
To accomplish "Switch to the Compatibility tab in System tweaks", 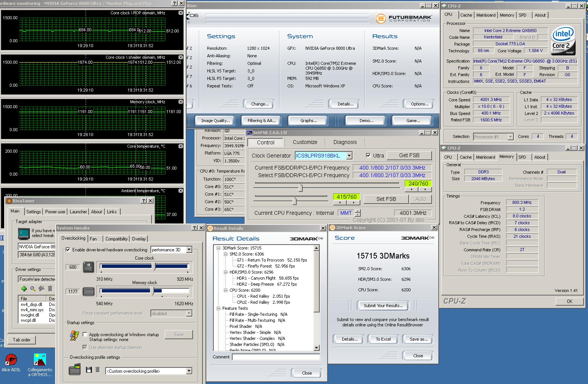I will coord(116,239).
